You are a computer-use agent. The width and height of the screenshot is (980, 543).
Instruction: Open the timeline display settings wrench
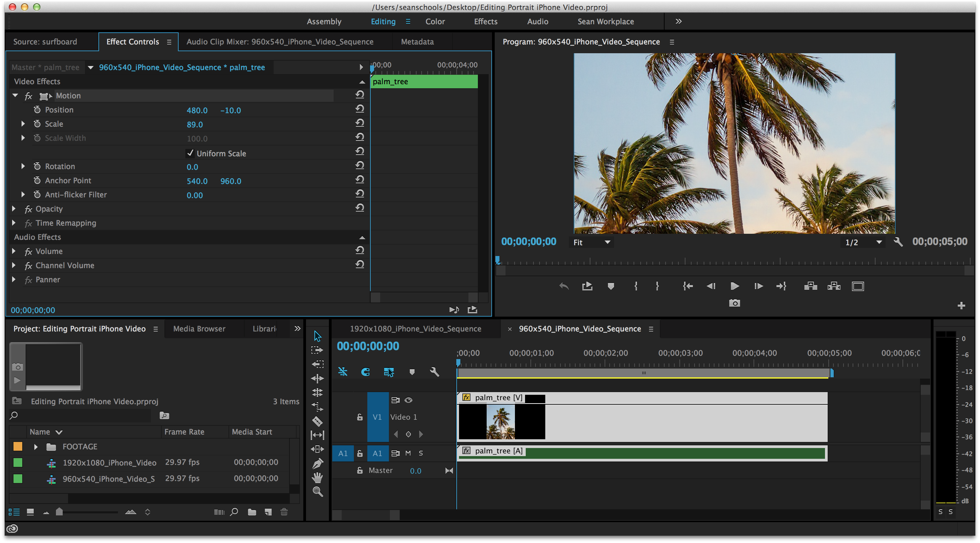(434, 372)
